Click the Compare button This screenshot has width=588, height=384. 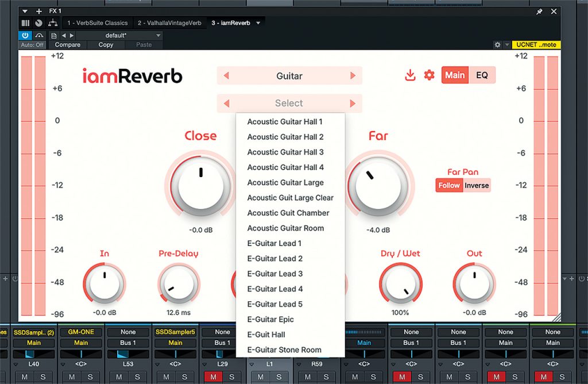[x=68, y=45]
